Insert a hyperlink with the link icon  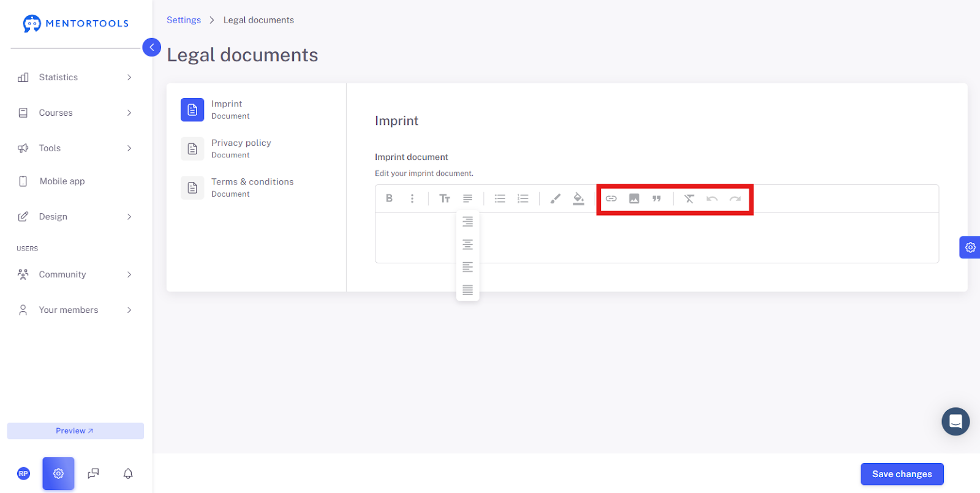(x=611, y=198)
